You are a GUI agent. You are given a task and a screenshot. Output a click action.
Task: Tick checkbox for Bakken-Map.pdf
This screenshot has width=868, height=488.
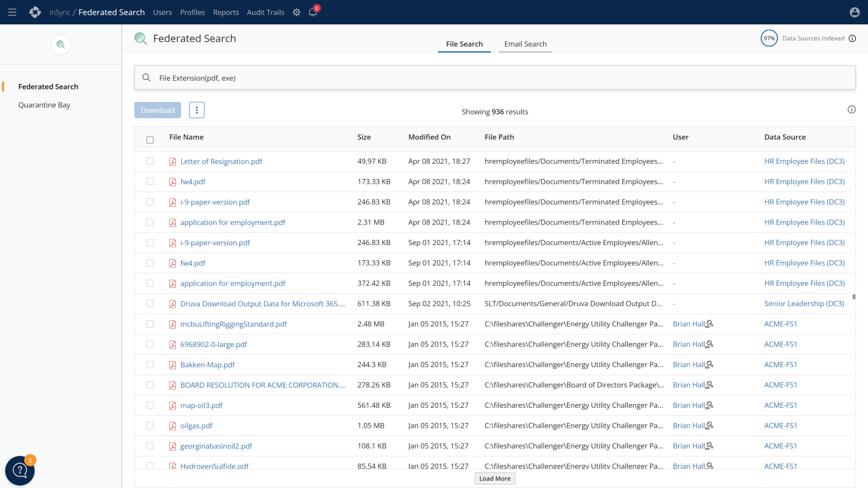[150, 365]
